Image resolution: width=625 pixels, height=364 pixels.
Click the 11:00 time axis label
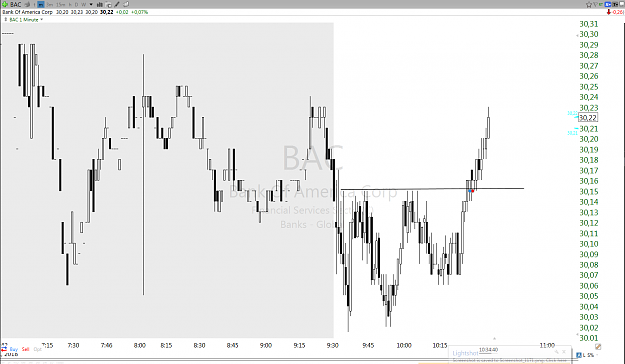[547, 345]
